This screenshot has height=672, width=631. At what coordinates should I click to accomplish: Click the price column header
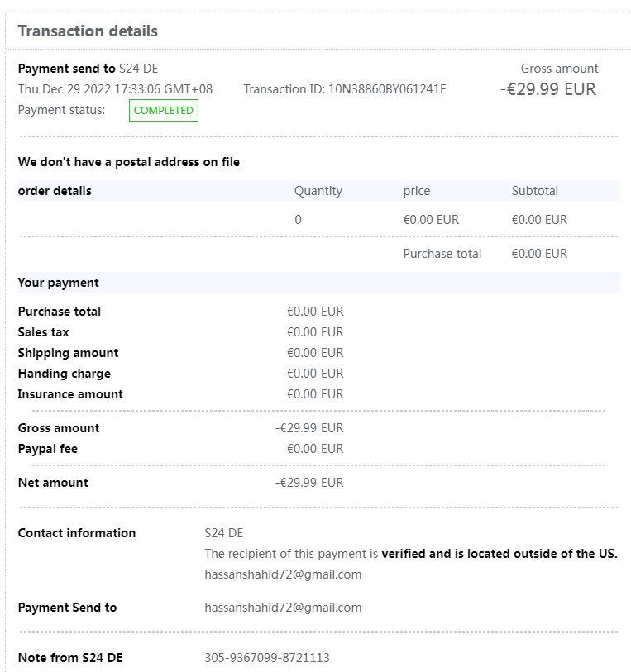(x=417, y=191)
